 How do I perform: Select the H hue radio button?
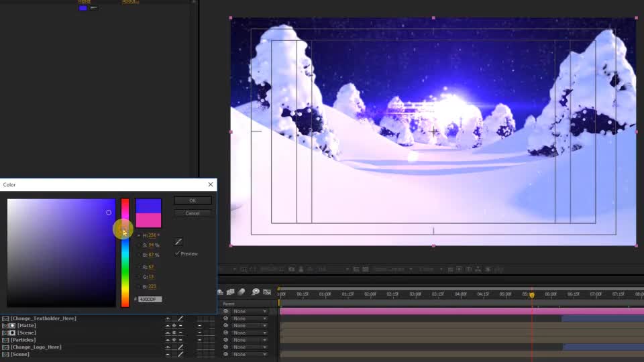point(138,235)
